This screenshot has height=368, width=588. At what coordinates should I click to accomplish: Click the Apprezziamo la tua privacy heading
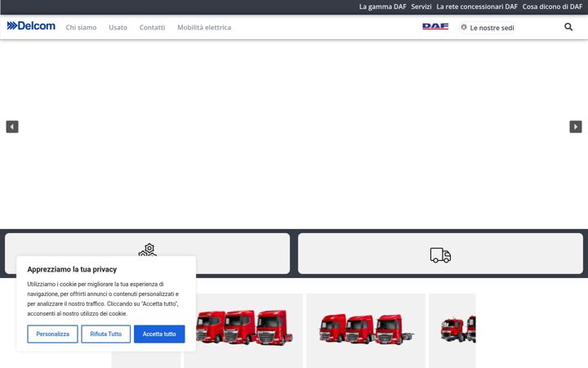pos(72,269)
